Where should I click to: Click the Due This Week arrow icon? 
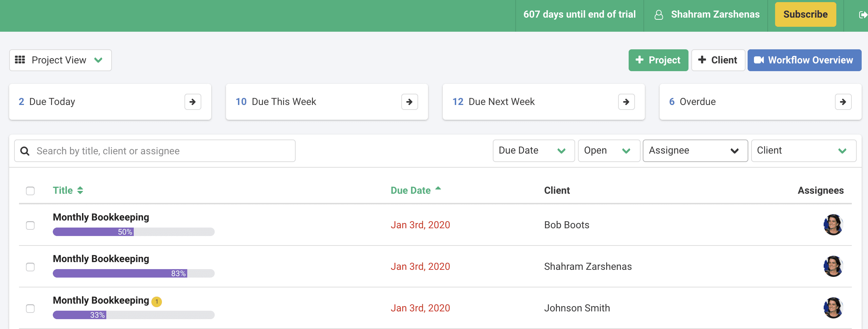(x=409, y=102)
